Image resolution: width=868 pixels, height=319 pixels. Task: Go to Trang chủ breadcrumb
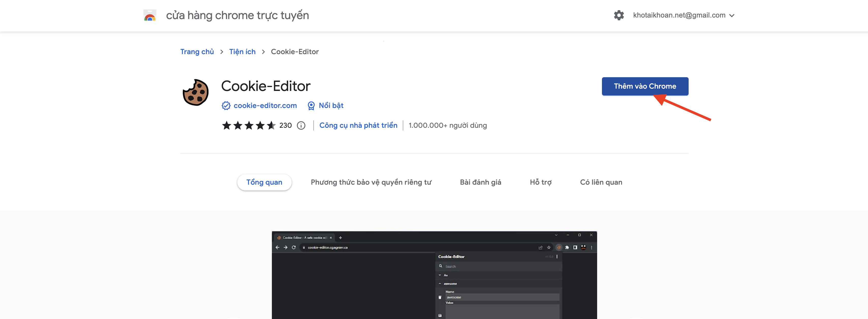pos(197,52)
